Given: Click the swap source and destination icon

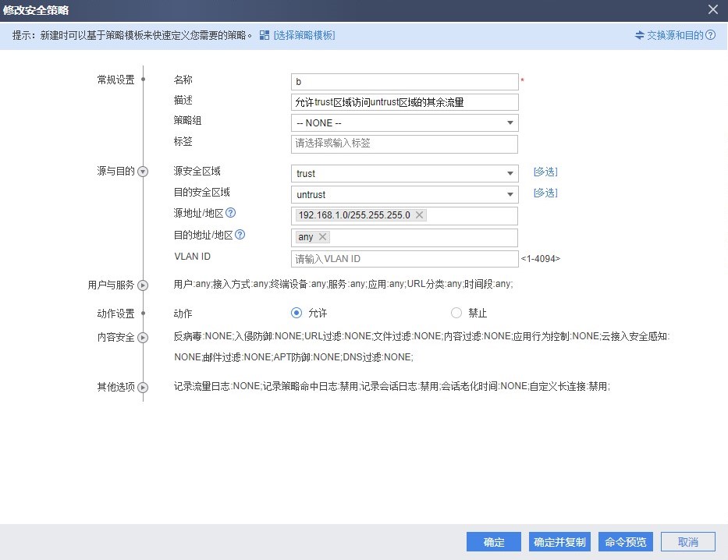Looking at the screenshot, I should [x=640, y=35].
